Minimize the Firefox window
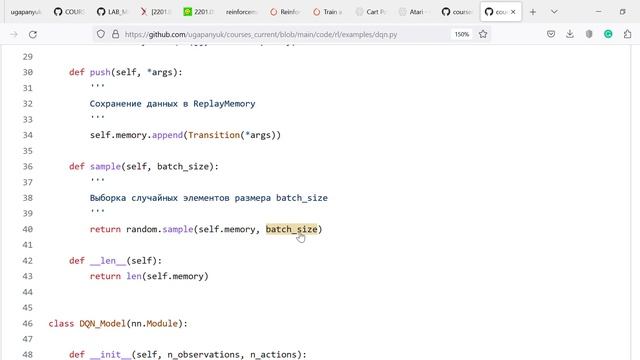The image size is (640, 360). click(598, 12)
